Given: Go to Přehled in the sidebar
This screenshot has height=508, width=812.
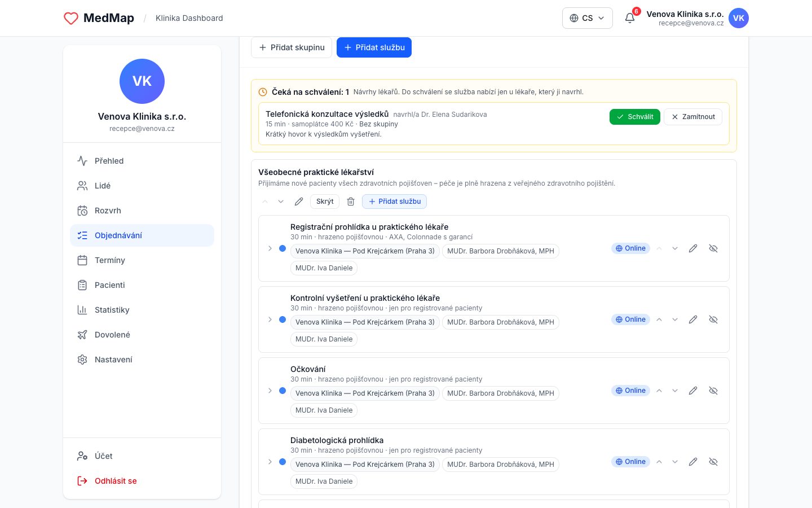Looking at the screenshot, I should tap(142, 161).
